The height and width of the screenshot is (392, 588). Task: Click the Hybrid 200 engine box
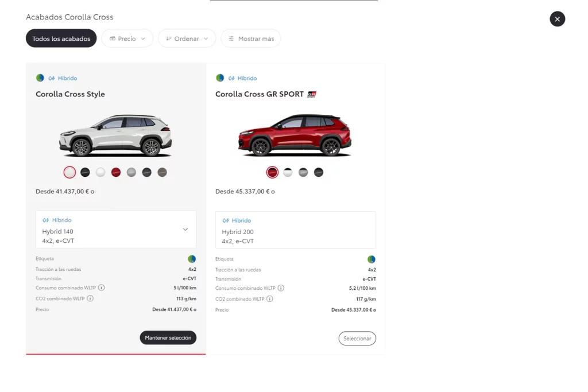[x=296, y=230]
